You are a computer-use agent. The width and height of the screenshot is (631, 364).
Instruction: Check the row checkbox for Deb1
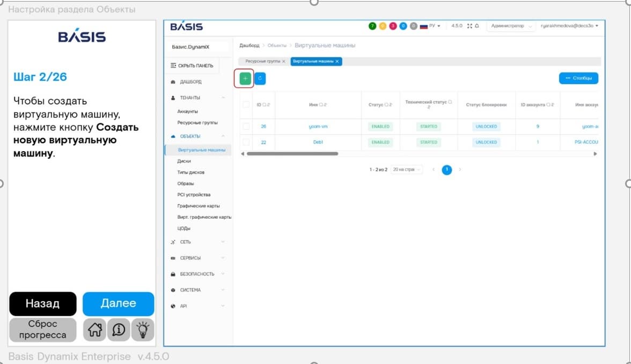coord(246,142)
